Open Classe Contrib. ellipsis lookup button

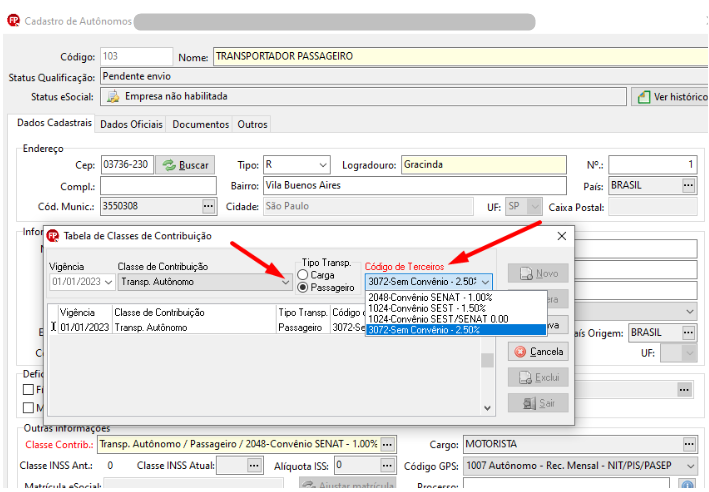pyautogui.click(x=387, y=445)
